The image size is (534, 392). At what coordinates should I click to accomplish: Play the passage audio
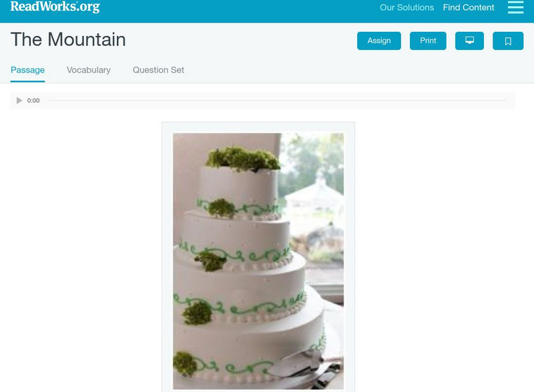tap(19, 101)
